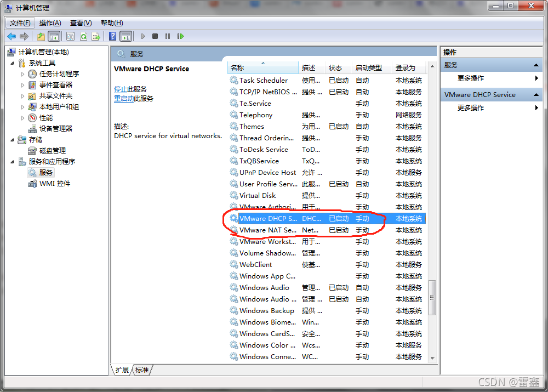
Task: Sort by the Status column header
Action: click(339, 68)
